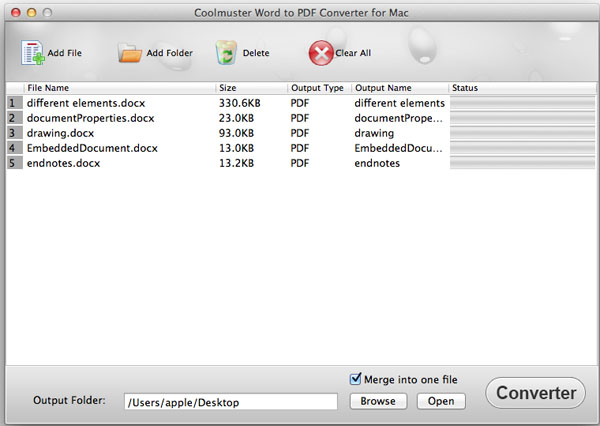Click output name "drawing"
The height and width of the screenshot is (426, 600).
tap(374, 133)
